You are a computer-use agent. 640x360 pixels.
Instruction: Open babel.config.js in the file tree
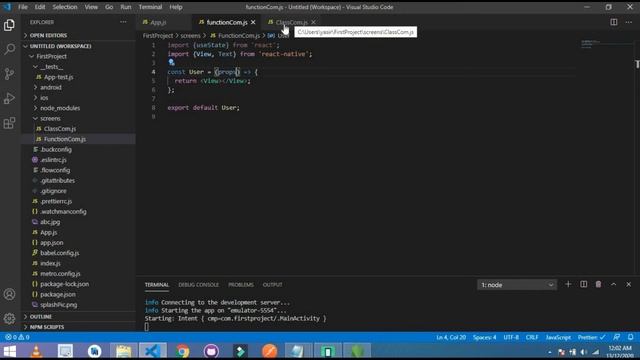tap(60, 253)
